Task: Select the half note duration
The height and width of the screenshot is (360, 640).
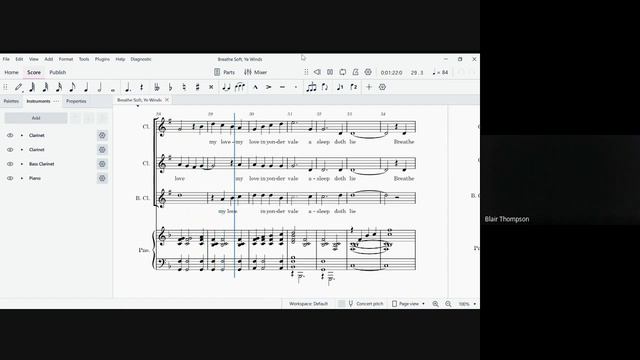Action: point(100,87)
